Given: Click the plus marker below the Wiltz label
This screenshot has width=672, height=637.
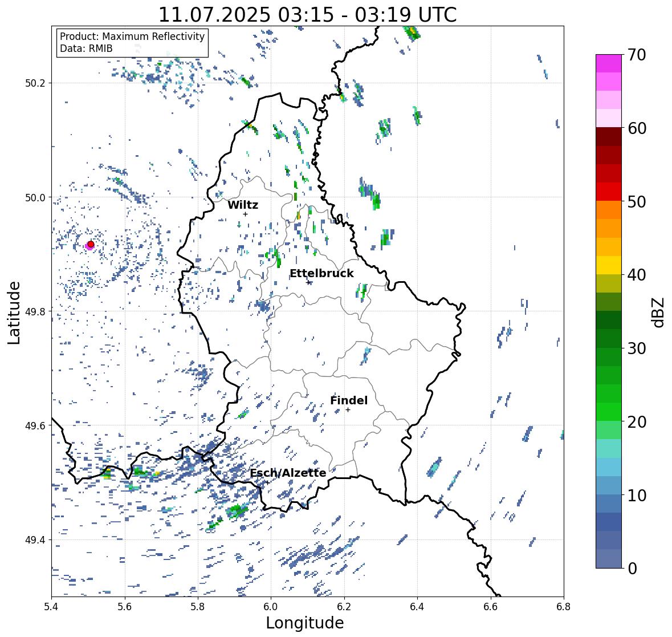Looking at the screenshot, I should pyautogui.click(x=245, y=214).
